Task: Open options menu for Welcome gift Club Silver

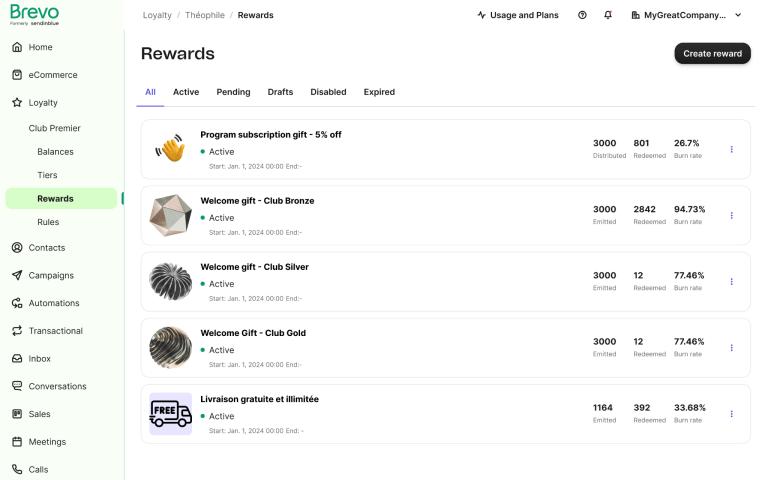Action: coord(732,282)
